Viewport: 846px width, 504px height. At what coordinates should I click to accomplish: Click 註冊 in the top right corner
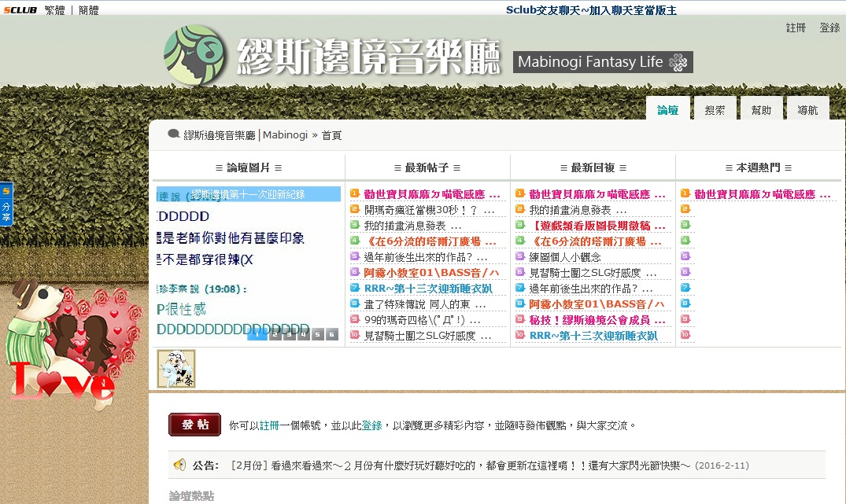[x=796, y=28]
